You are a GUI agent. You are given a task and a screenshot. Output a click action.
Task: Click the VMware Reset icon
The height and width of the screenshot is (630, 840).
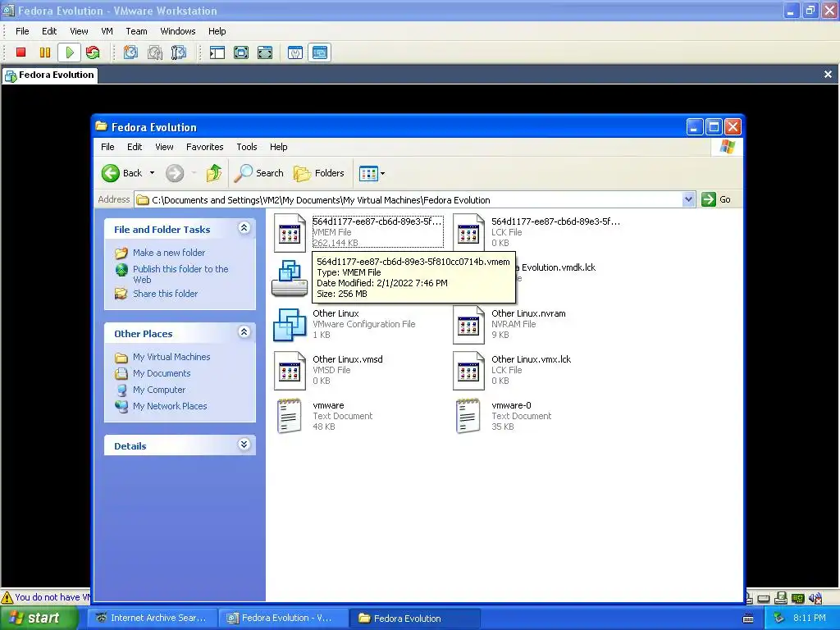(x=93, y=52)
